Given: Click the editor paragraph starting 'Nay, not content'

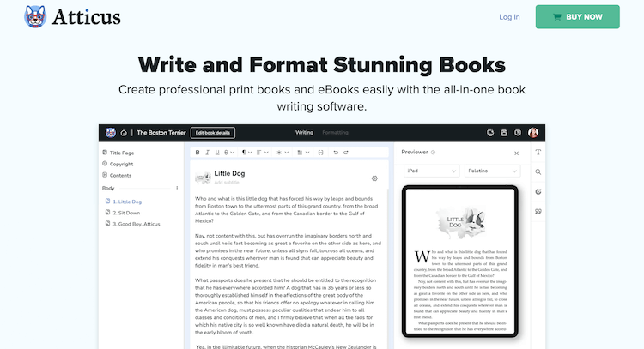Looking at the screenshot, I should (x=288, y=250).
